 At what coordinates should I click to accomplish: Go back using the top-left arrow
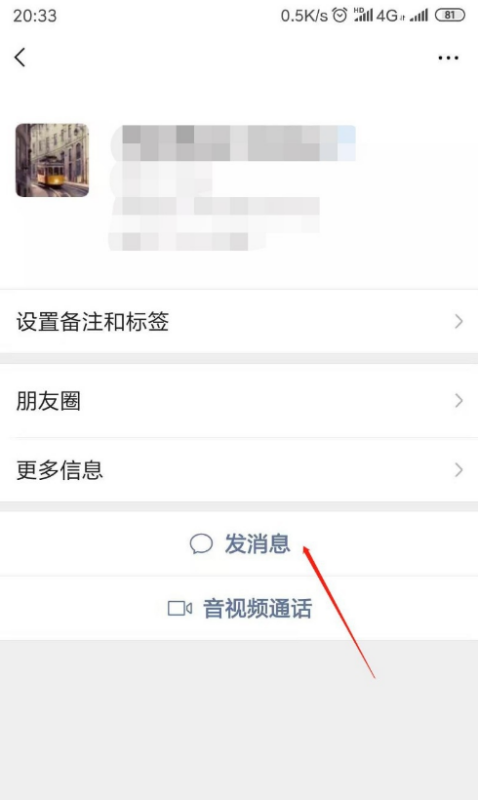click(20, 57)
